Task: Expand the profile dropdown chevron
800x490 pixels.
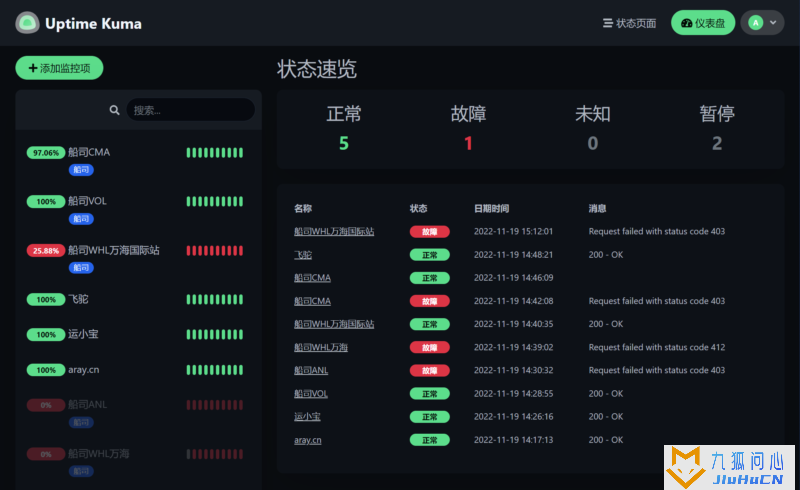Action: click(773, 22)
